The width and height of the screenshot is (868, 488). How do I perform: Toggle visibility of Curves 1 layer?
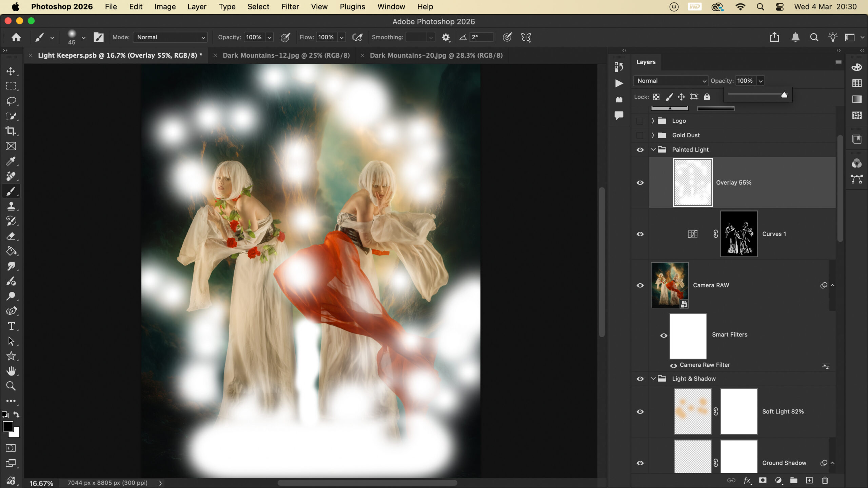640,234
